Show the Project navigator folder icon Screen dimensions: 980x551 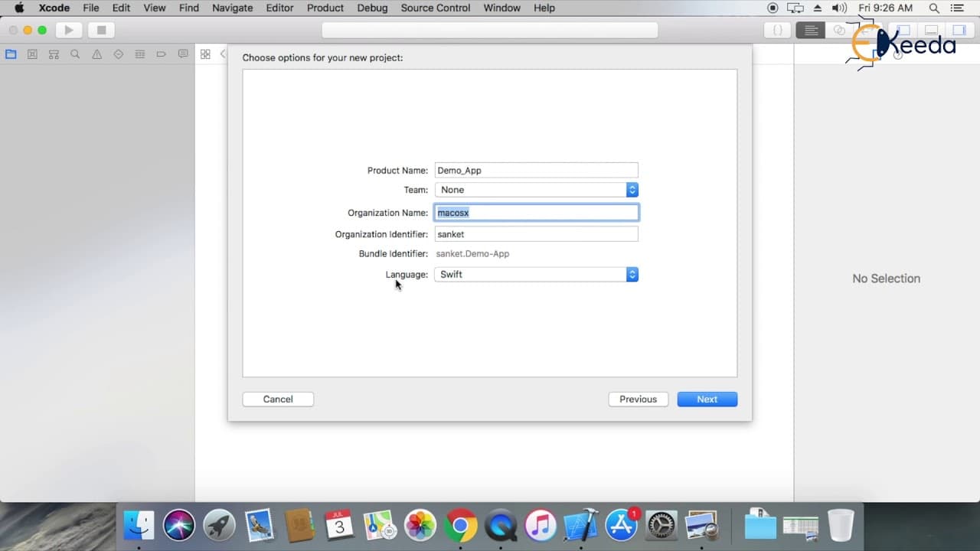(x=11, y=54)
